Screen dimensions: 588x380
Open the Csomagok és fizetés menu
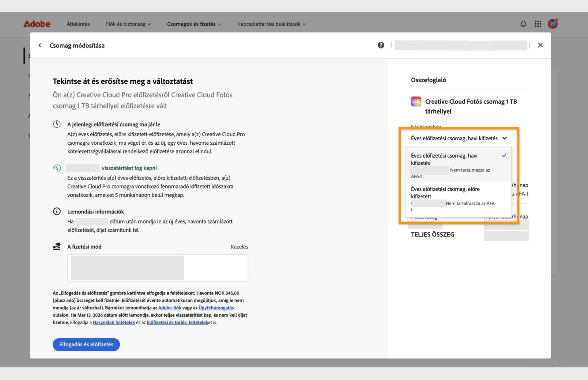coord(194,24)
